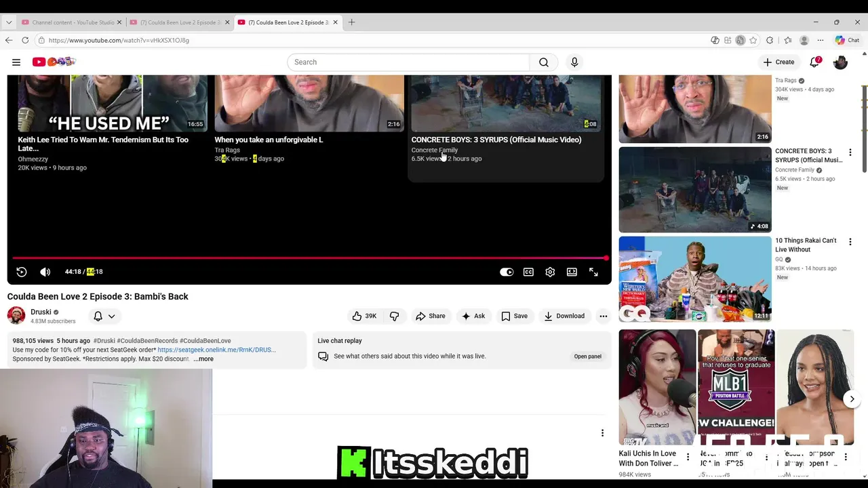
Task: Click the Create button
Action: pos(778,62)
